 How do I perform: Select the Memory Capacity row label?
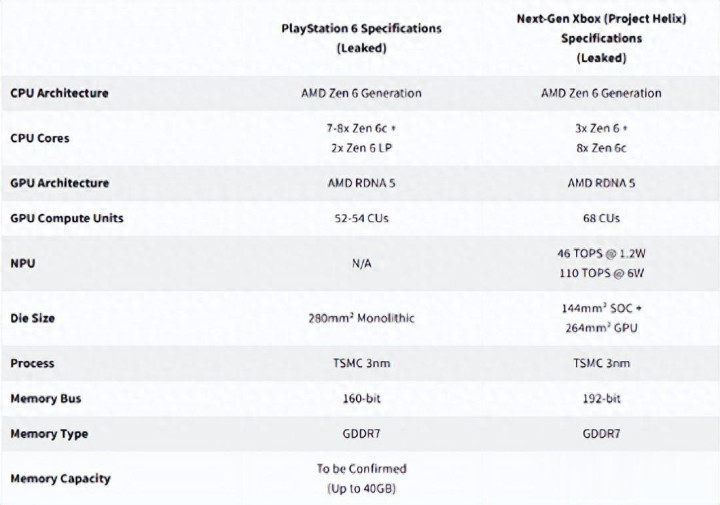tap(60, 478)
